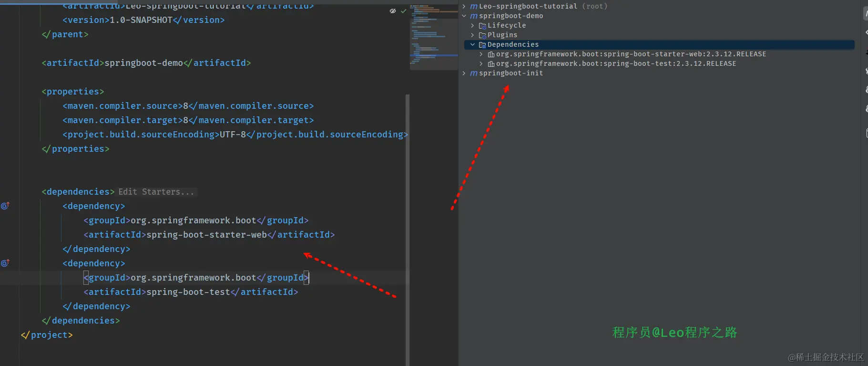868x366 pixels.
Task: Select the Dependencies tree row
Action: pos(659,44)
